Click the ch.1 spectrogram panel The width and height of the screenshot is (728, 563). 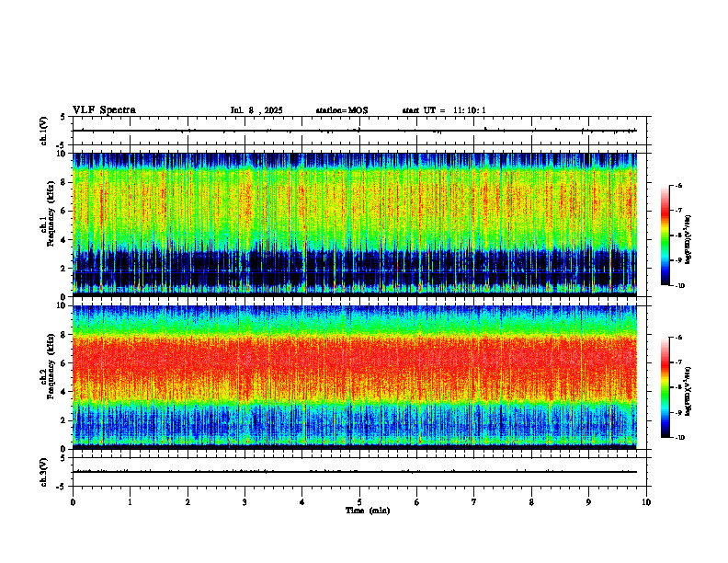pos(355,224)
